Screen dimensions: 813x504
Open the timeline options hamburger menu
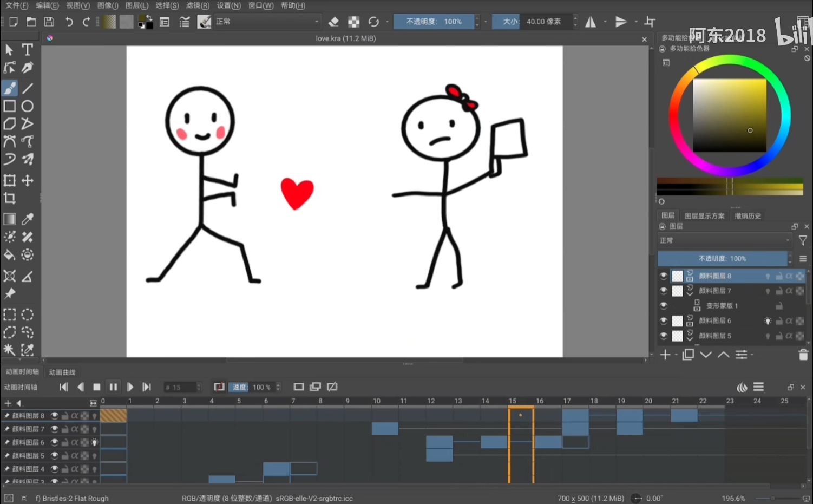[758, 387]
